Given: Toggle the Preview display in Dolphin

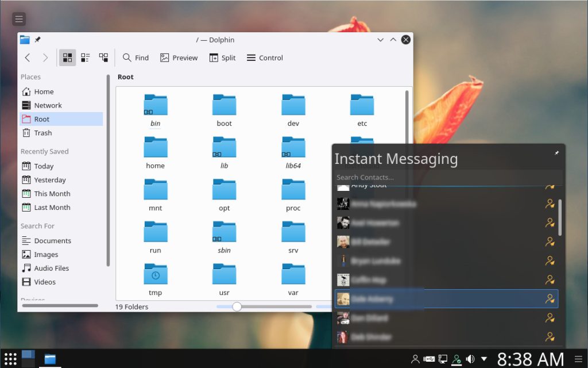Looking at the screenshot, I should coord(179,57).
